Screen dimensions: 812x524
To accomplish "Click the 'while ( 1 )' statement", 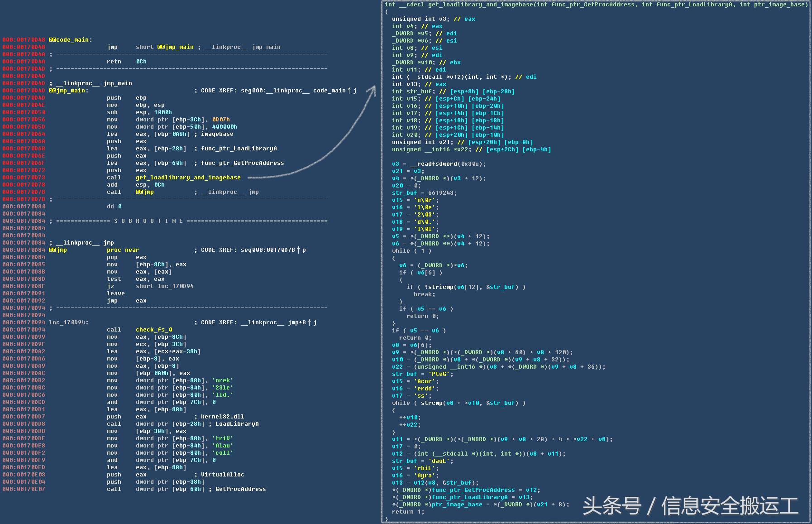I will [x=412, y=251].
